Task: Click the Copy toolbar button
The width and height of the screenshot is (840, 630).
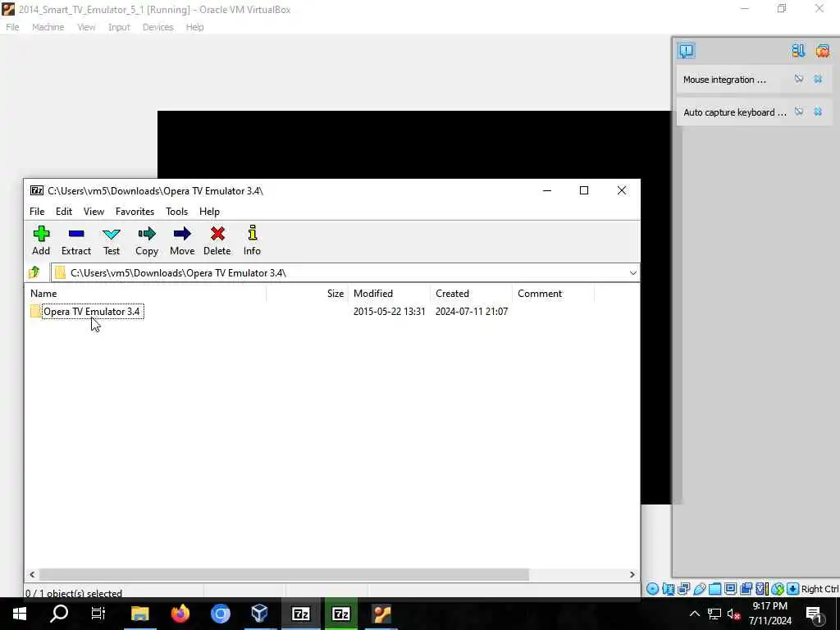Action: pos(146,240)
